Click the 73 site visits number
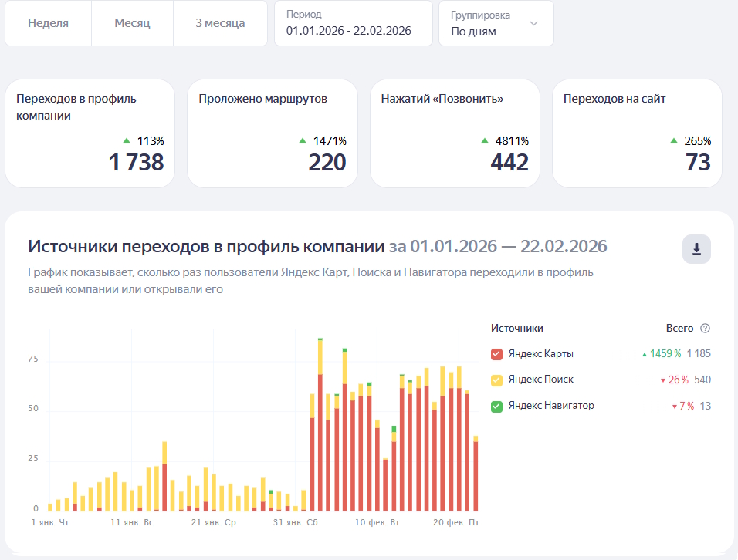This screenshot has width=738, height=560. pyautogui.click(x=698, y=162)
